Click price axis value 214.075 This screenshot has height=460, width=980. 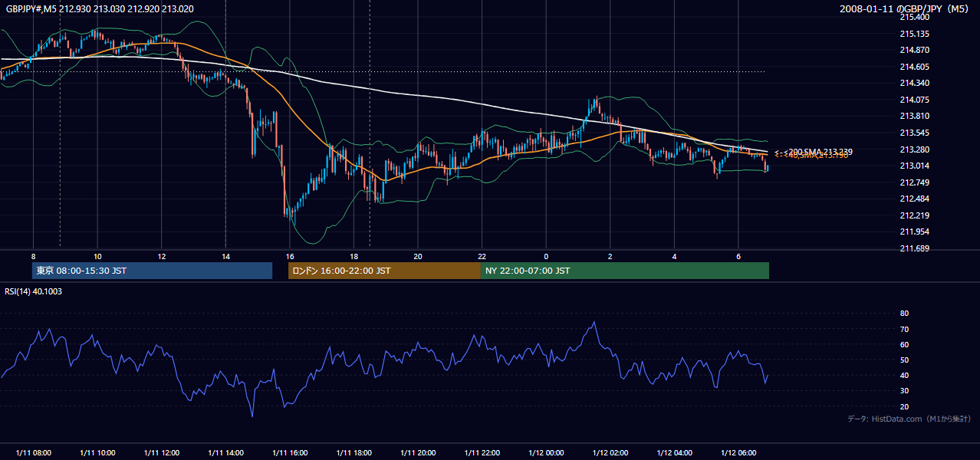pyautogui.click(x=915, y=100)
